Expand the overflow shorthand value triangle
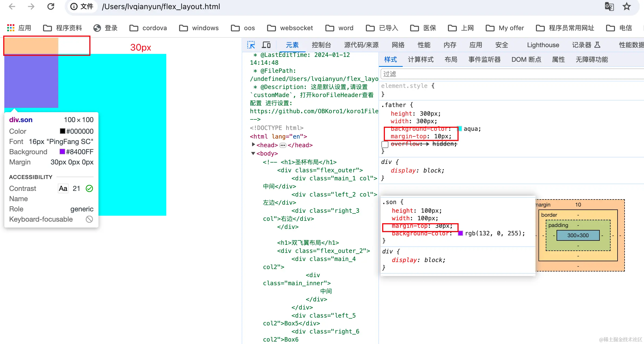This screenshot has width=644, height=344. [428, 144]
